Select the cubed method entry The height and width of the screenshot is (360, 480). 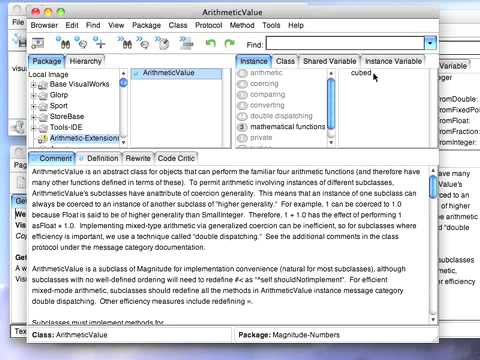[x=361, y=73]
